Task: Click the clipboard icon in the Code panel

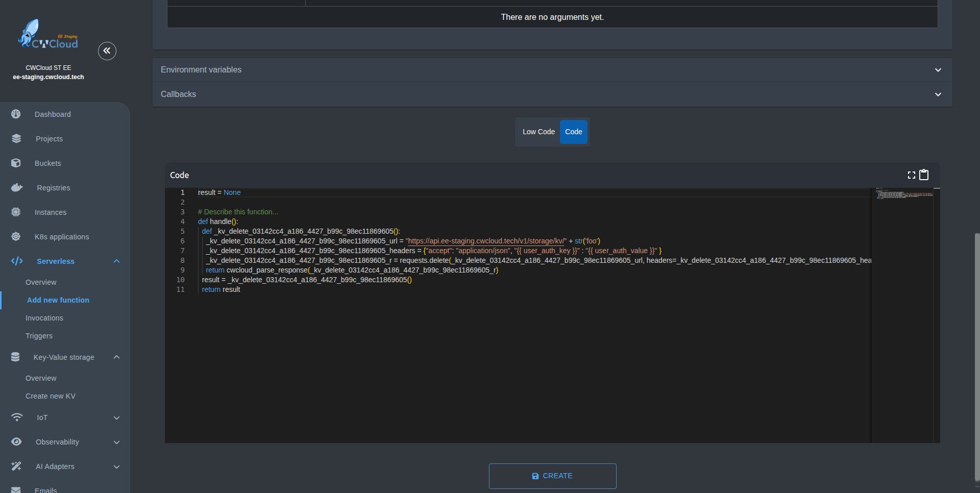Action: (924, 175)
